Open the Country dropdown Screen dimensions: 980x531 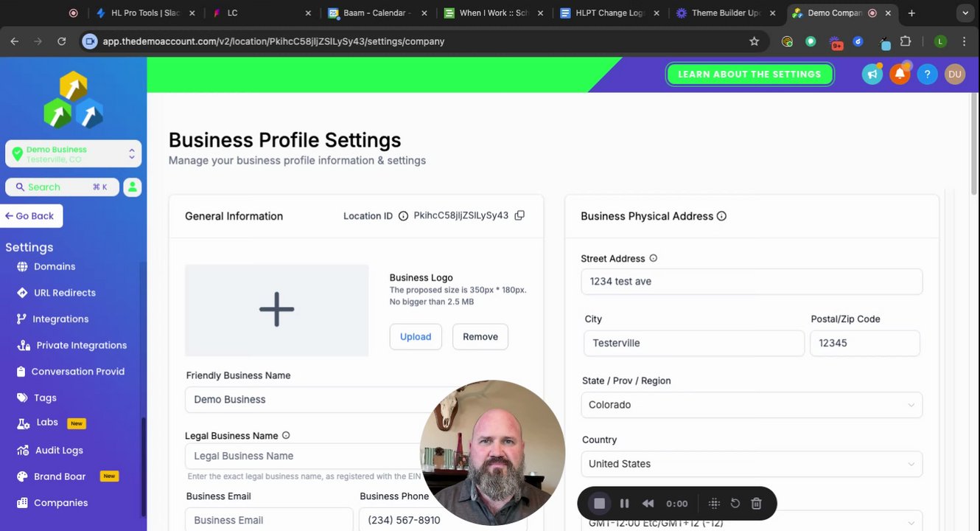[752, 464]
